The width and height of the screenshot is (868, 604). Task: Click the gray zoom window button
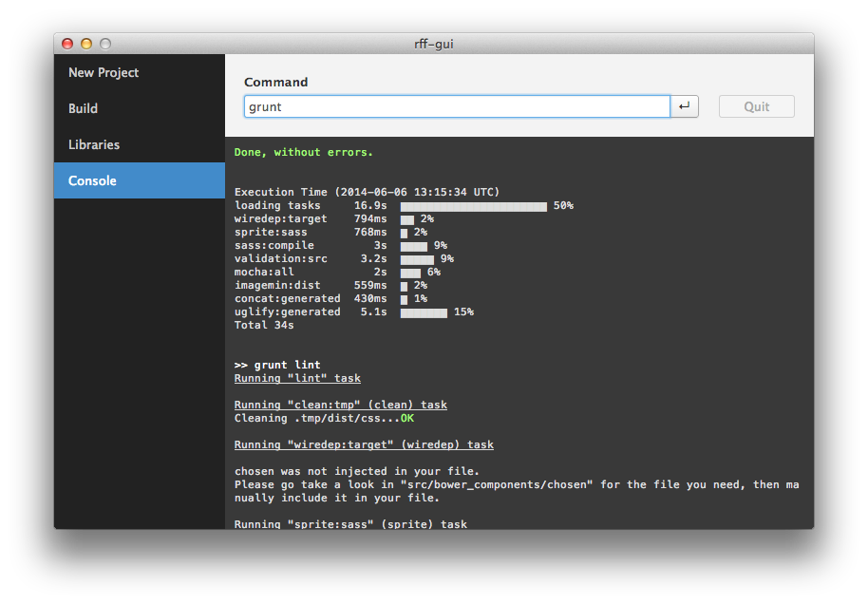(105, 44)
